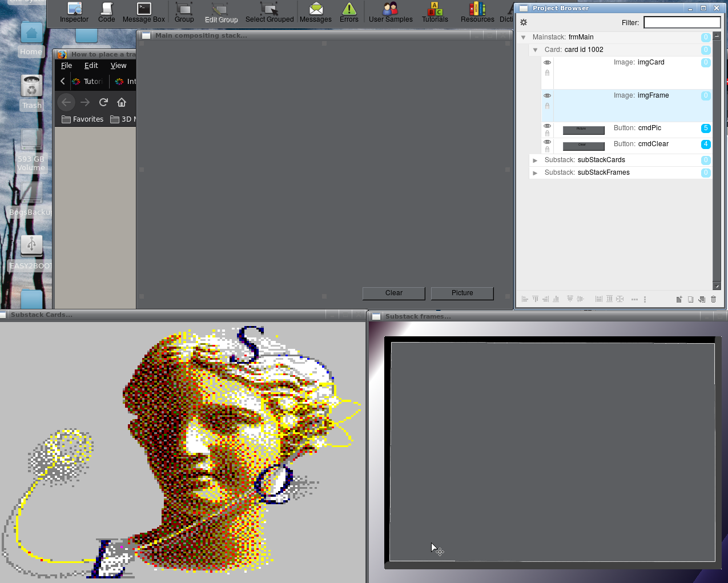Click the trash delete icon in Project Browser
728x583 pixels.
point(713,299)
